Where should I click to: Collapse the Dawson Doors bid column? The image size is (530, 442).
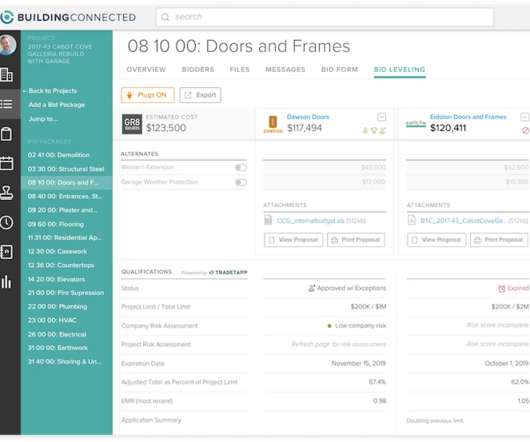(382, 117)
